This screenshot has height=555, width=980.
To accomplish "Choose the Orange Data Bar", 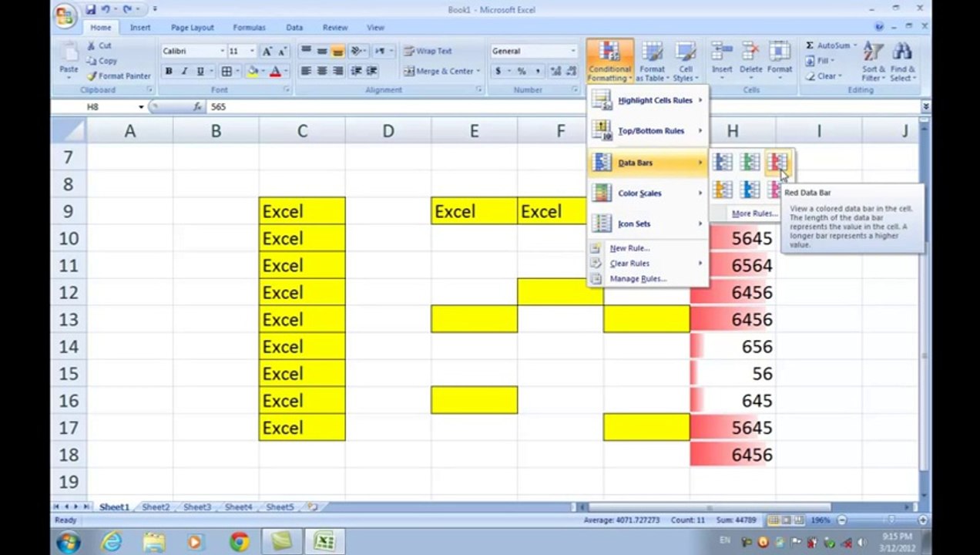I will click(723, 190).
